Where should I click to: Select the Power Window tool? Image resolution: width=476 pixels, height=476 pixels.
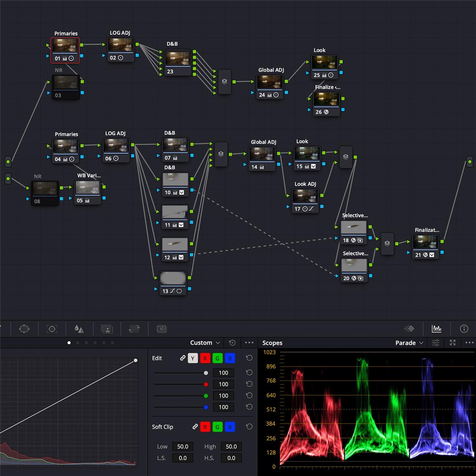pos(24,329)
